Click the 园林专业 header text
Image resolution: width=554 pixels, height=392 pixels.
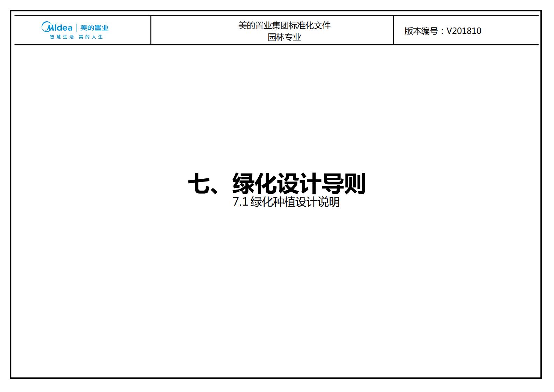pos(284,37)
